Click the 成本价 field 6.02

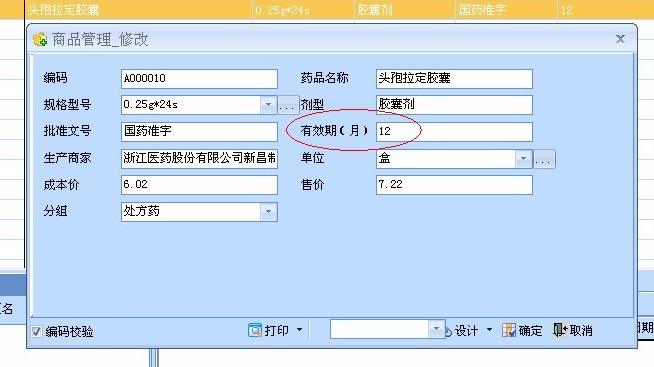coord(199,185)
